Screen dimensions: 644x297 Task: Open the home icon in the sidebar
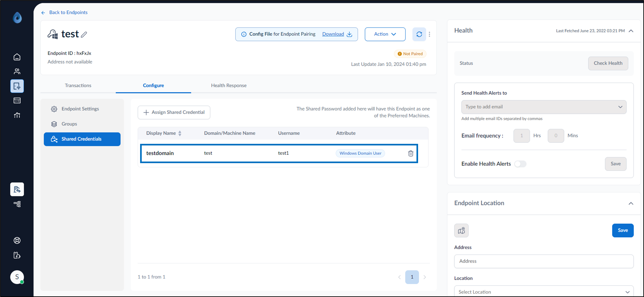coord(17,57)
